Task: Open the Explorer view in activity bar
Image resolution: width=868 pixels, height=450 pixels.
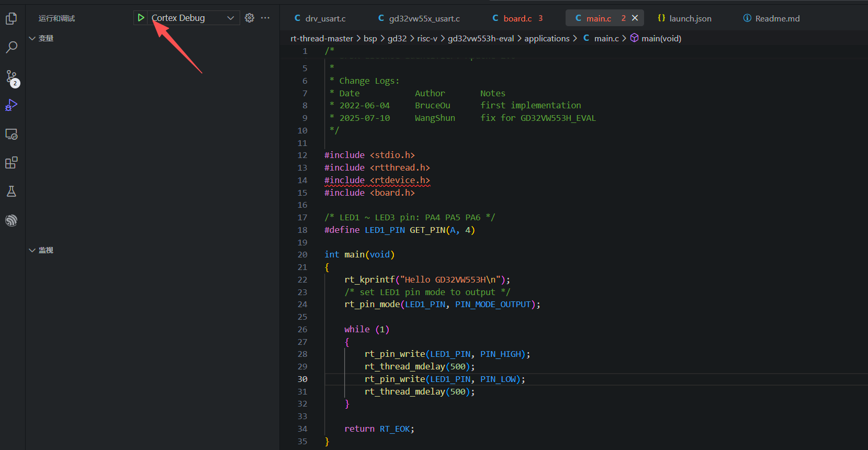Action: click(12, 19)
